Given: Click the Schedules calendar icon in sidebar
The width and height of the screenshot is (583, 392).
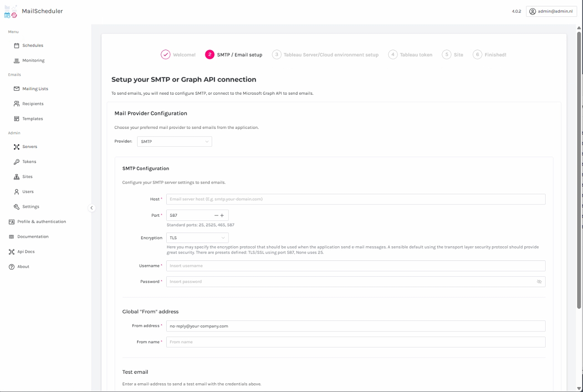Looking at the screenshot, I should pos(17,46).
